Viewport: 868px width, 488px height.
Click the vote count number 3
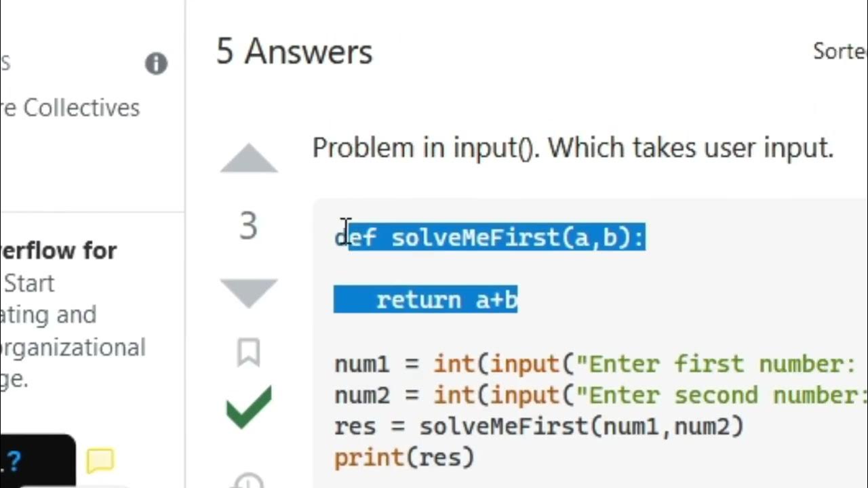(x=248, y=226)
